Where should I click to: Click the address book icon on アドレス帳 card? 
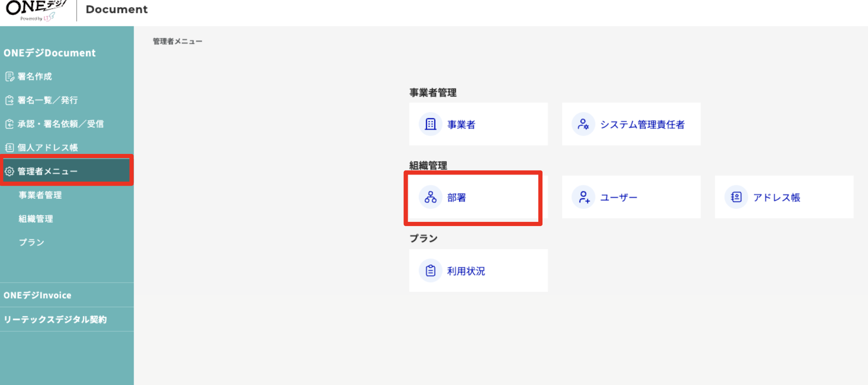[x=736, y=197]
